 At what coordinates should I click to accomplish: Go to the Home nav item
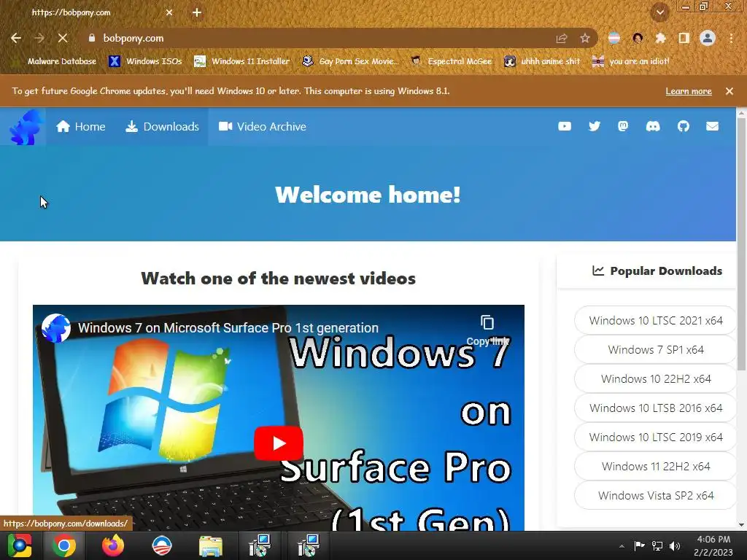tap(80, 127)
